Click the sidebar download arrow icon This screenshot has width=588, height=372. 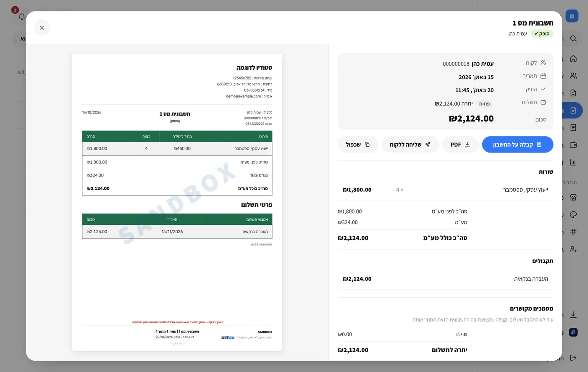(573, 314)
